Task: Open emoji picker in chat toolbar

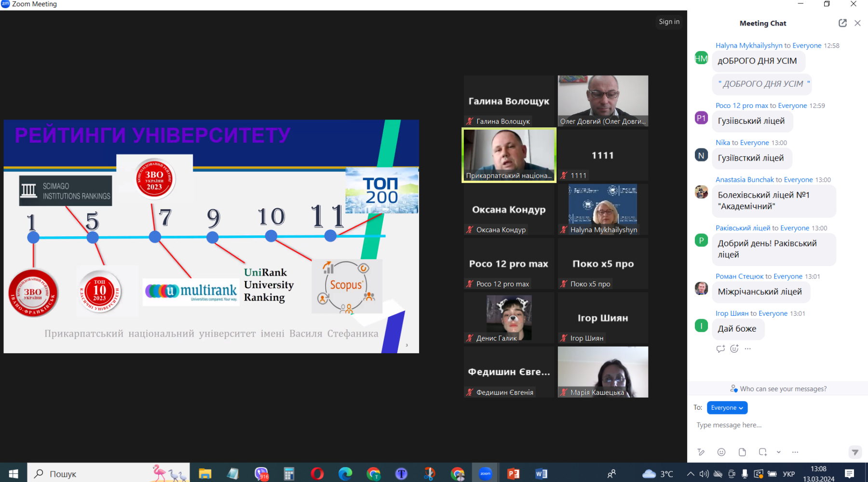Action: pos(721,452)
